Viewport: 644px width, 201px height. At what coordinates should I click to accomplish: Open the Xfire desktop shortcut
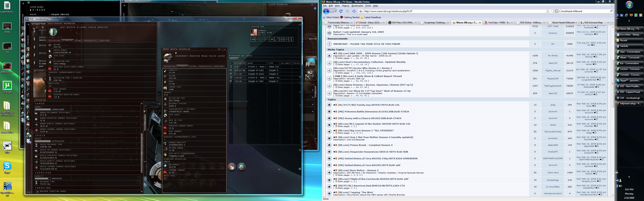tap(7, 147)
